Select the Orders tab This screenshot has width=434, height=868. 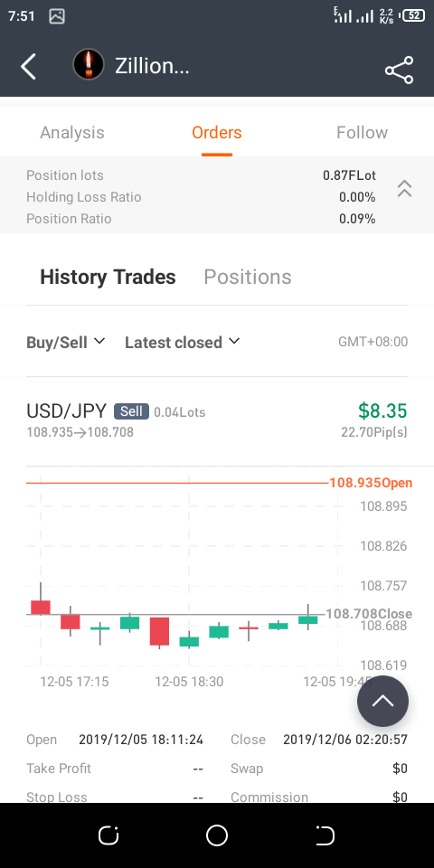[x=217, y=133]
